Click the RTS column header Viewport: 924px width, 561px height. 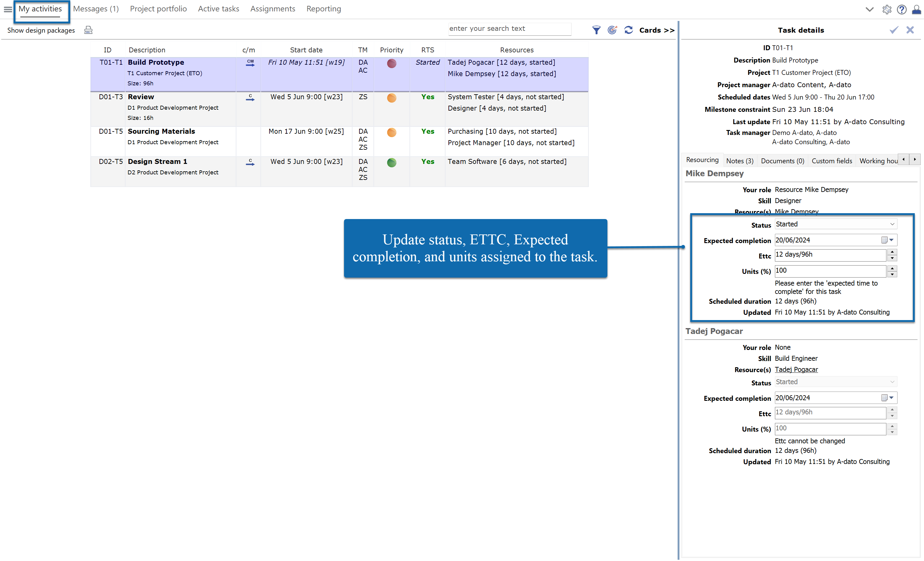428,50
